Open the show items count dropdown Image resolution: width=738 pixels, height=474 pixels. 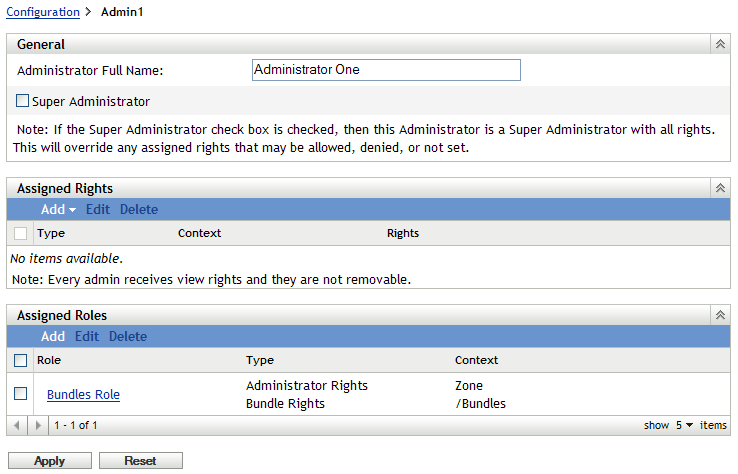684,425
